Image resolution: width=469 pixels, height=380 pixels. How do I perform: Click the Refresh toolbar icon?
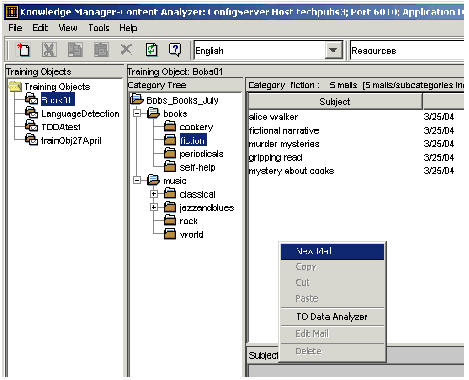click(x=152, y=50)
